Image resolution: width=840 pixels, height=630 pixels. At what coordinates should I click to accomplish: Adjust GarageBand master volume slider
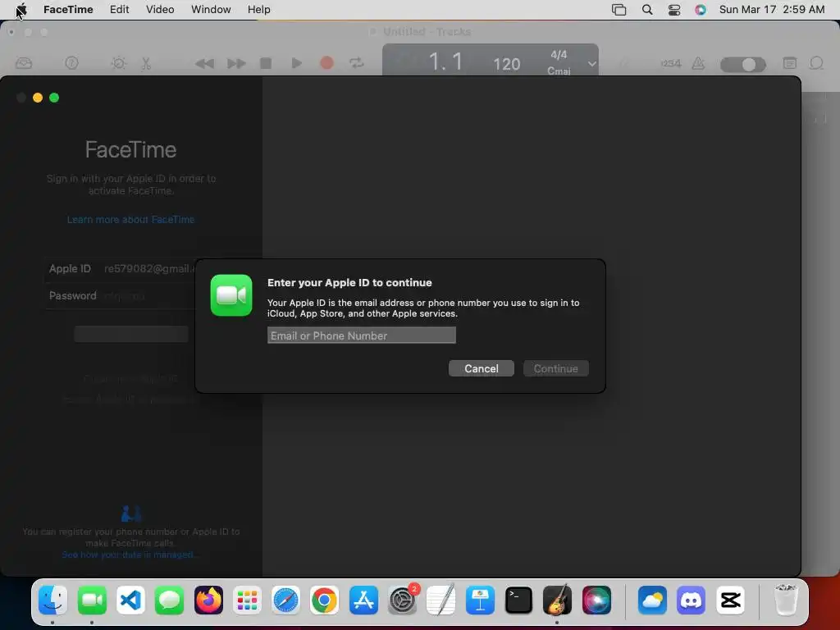(x=743, y=64)
